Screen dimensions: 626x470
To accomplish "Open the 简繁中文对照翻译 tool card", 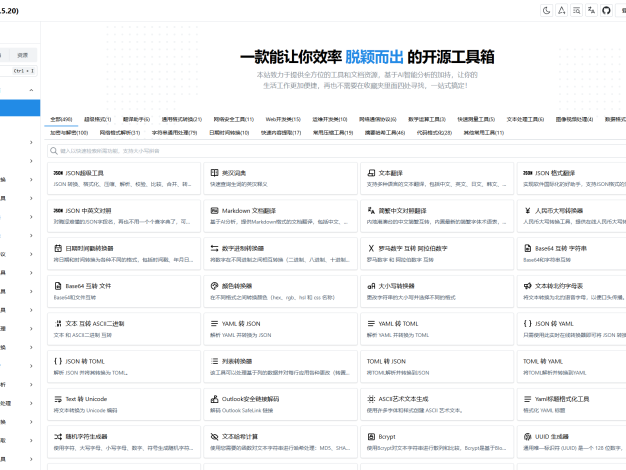I will pyautogui.click(x=437, y=216).
